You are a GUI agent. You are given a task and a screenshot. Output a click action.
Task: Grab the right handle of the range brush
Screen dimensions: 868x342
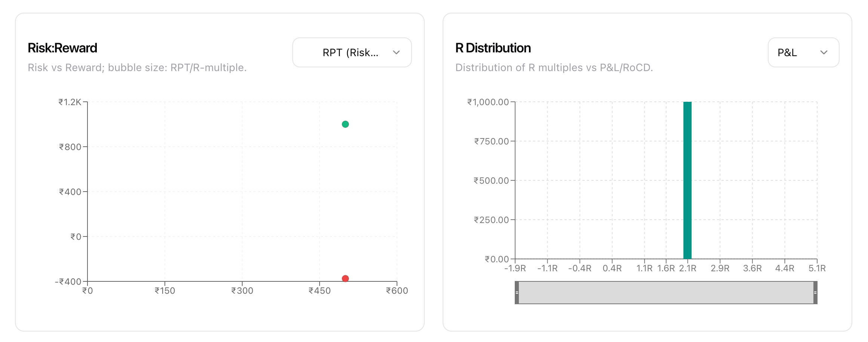pyautogui.click(x=815, y=293)
